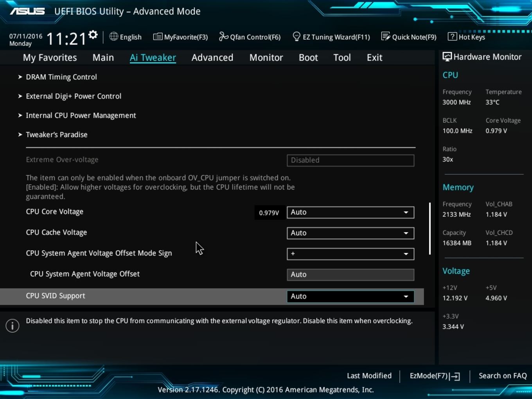Image resolution: width=532 pixels, height=399 pixels.
Task: Click the Quick Note pencil icon
Action: 386,36
